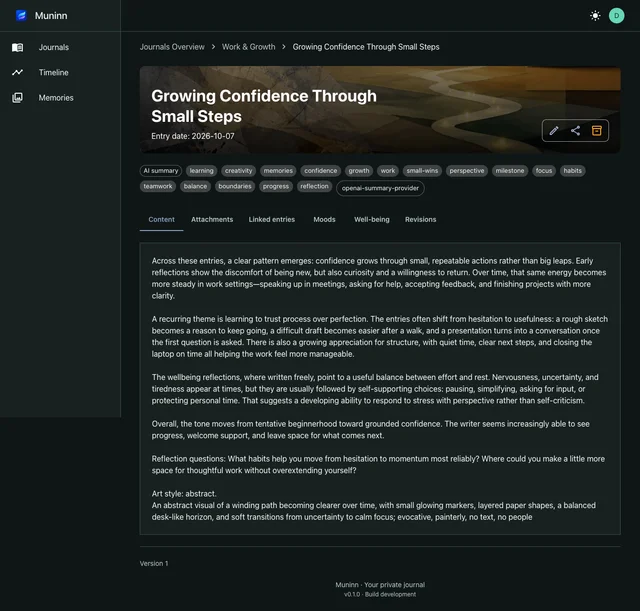Image resolution: width=640 pixels, height=611 pixels.
Task: Click the AI summary tag
Action: point(161,171)
